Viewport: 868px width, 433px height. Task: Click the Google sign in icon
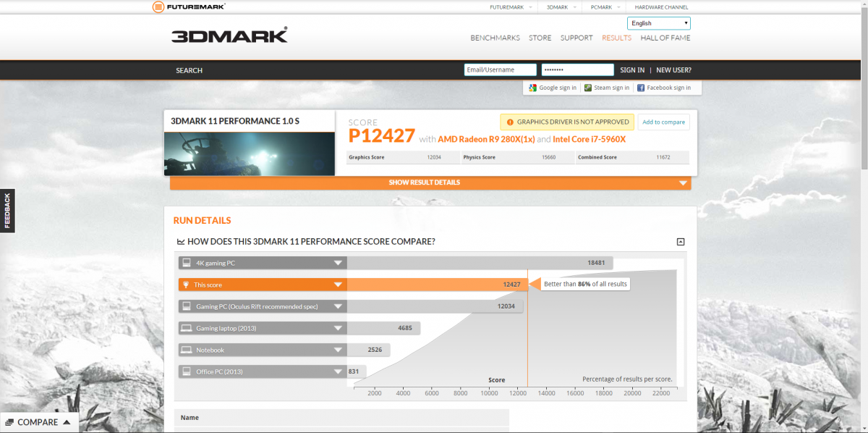point(533,88)
